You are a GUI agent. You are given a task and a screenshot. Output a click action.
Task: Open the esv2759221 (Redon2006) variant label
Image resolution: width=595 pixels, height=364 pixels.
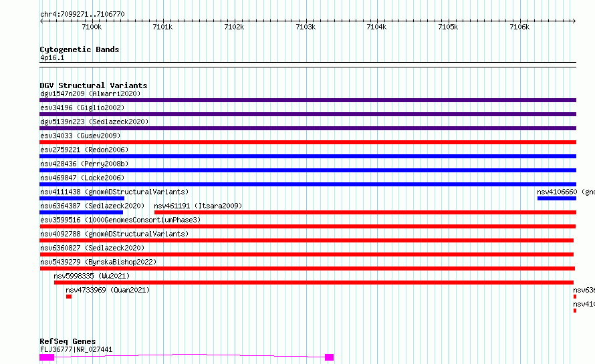pyautogui.click(x=84, y=150)
